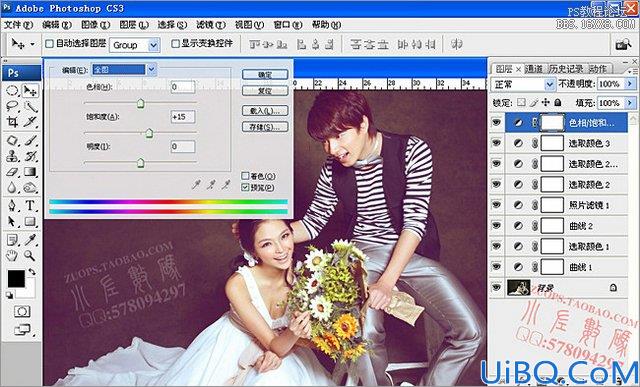Select the History Brush tool

click(x=30, y=156)
